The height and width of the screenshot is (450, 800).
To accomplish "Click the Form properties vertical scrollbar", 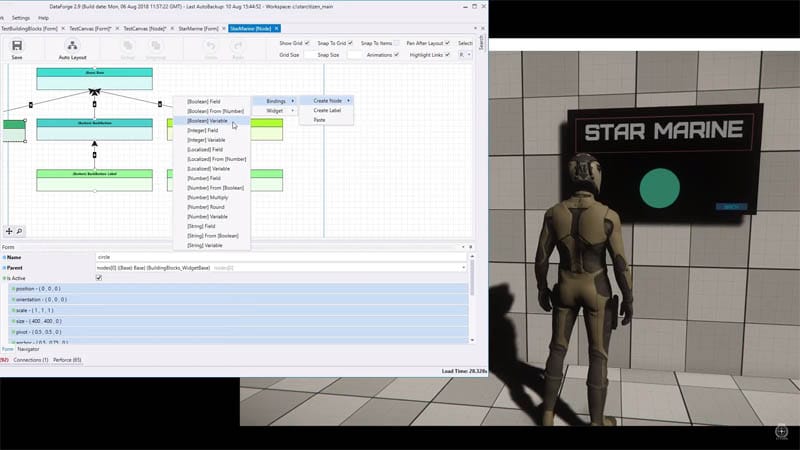I will [472, 278].
